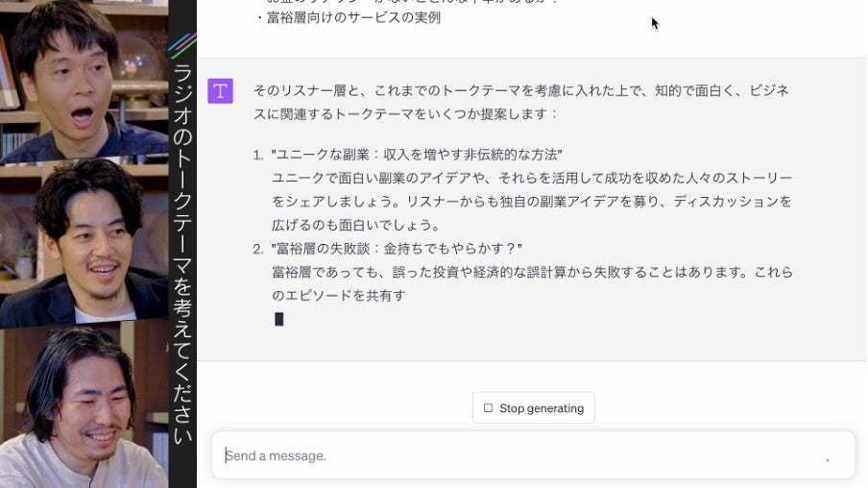
Task: Click the line 広げるのも面白いでしょう。
Action: point(356,225)
